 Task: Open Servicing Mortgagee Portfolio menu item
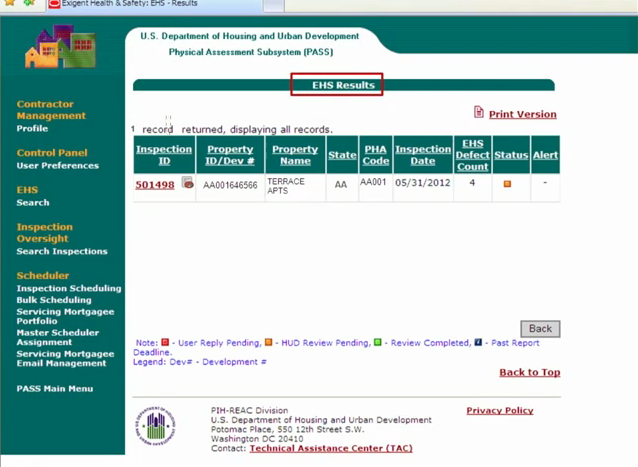click(x=65, y=316)
